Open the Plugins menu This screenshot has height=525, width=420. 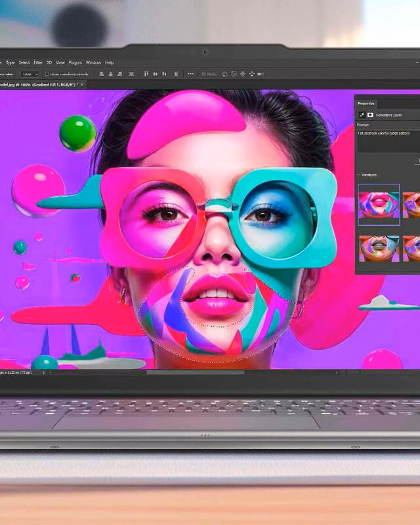[x=75, y=62]
